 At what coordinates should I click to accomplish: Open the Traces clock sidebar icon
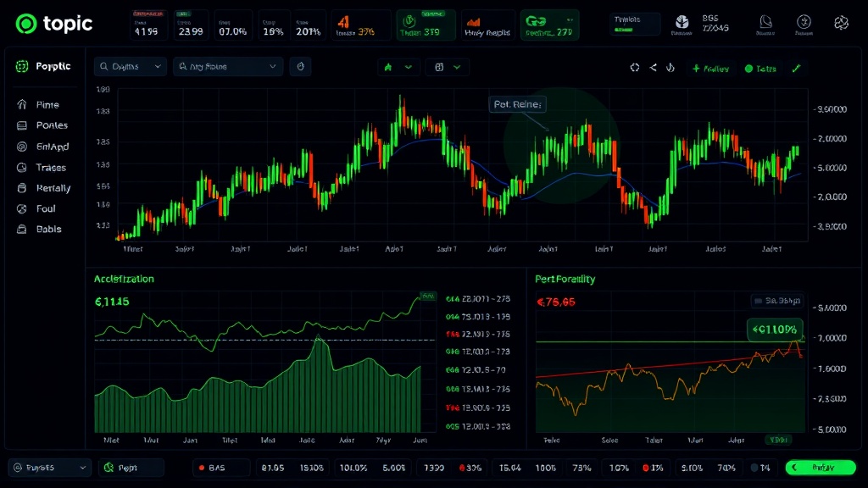(x=21, y=168)
